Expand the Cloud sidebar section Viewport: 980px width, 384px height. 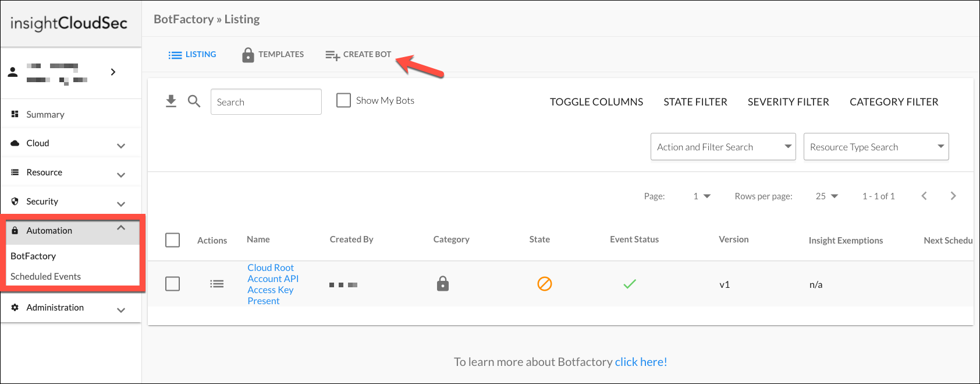click(x=121, y=146)
